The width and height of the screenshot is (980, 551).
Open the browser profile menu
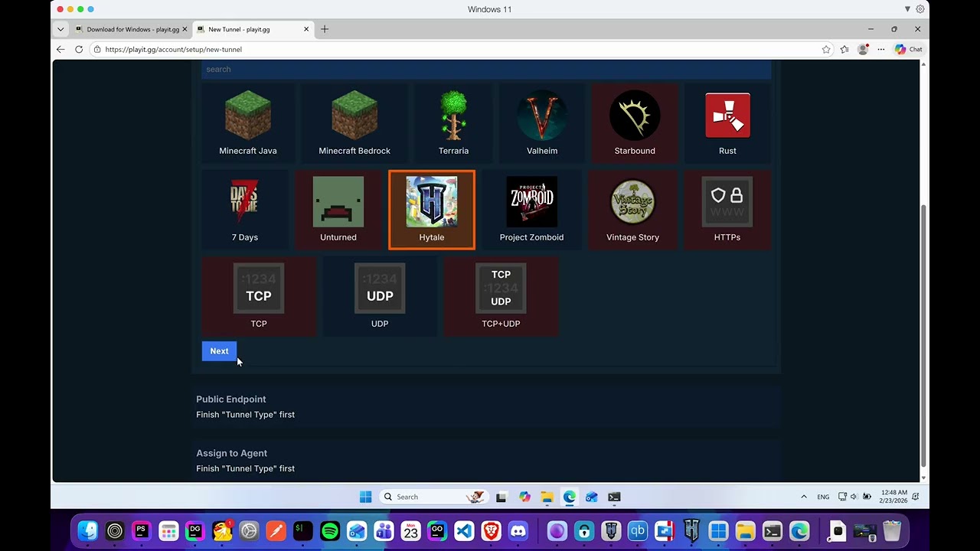point(863,49)
